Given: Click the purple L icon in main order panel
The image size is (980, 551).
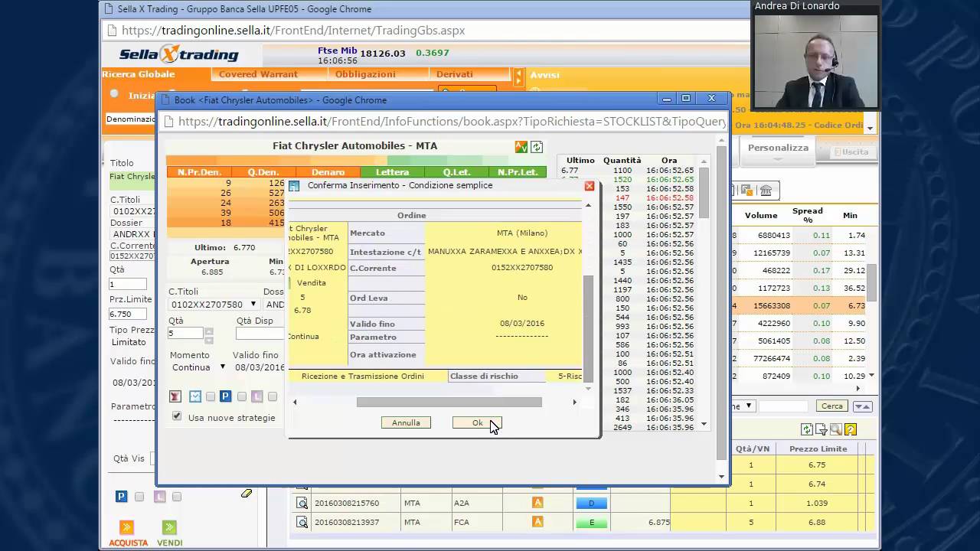Looking at the screenshot, I should [x=159, y=497].
